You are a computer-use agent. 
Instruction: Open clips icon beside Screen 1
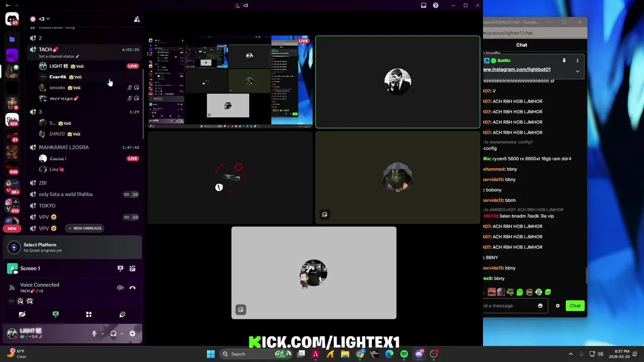click(x=132, y=268)
